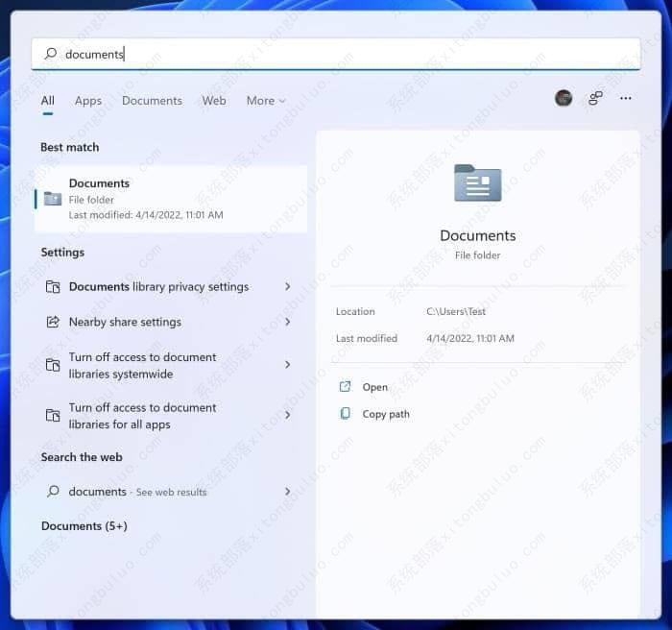Open Turn off access to document libraries systemwide
672x630 pixels.
click(x=142, y=365)
